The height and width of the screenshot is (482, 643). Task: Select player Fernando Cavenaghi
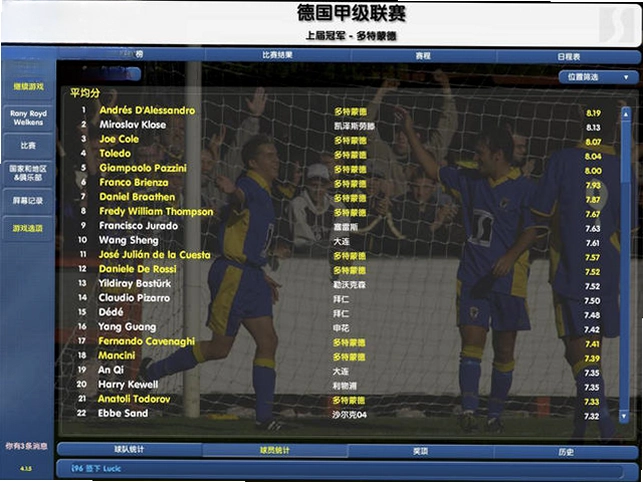coord(146,341)
